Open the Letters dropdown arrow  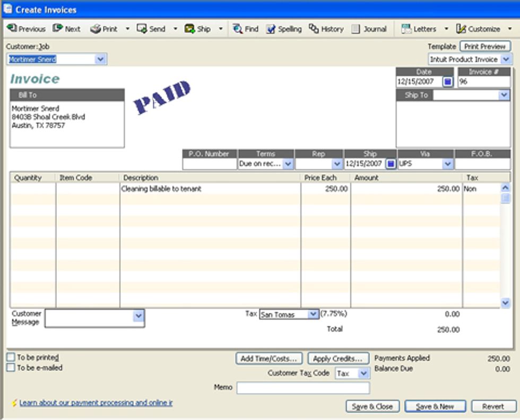446,29
